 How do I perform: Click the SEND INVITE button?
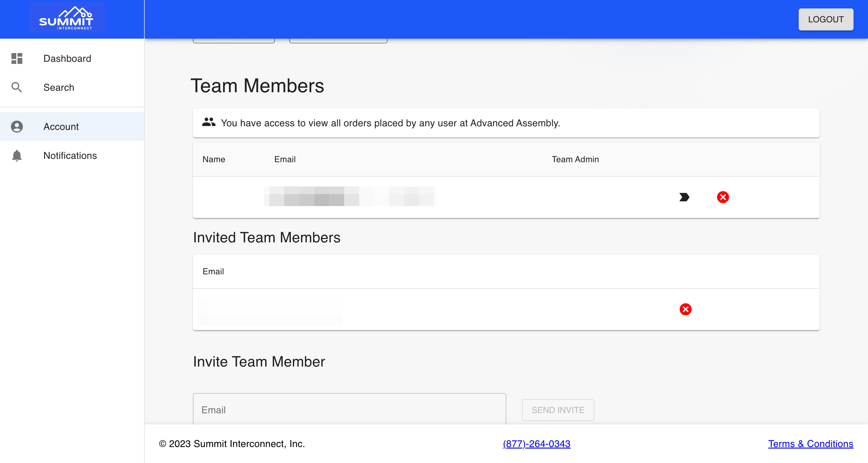click(x=558, y=410)
